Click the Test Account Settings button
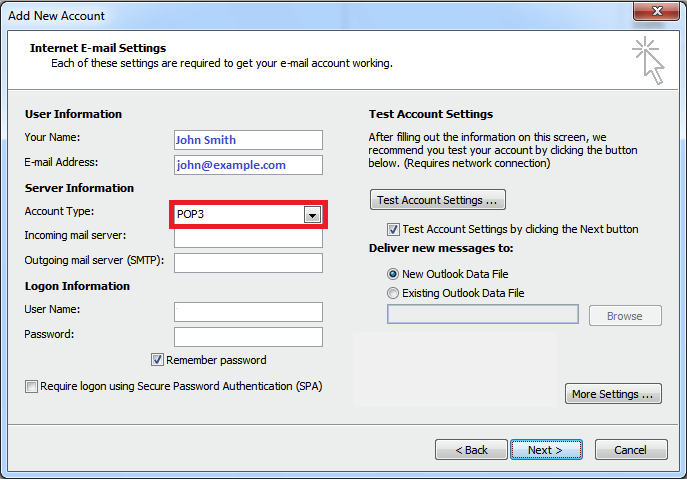687x480 pixels. click(438, 200)
